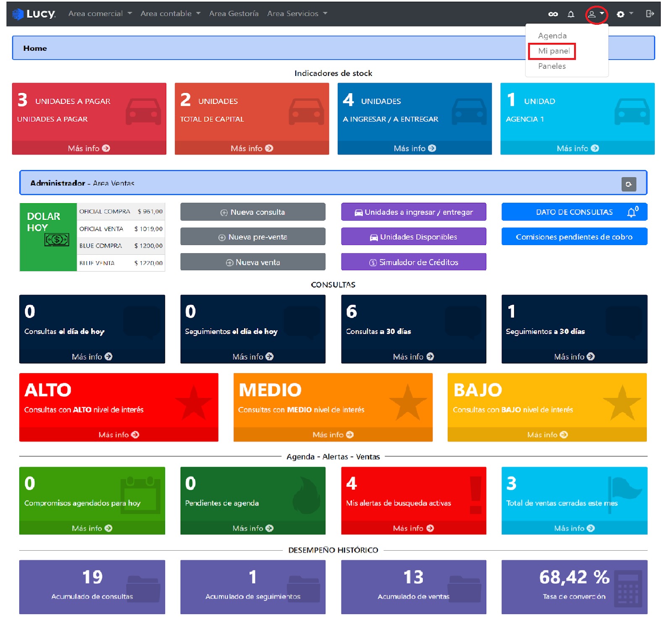This screenshot has height=617, width=672.
Task: Click Más info arrow on Consultas a 30 días
Action: 430,356
